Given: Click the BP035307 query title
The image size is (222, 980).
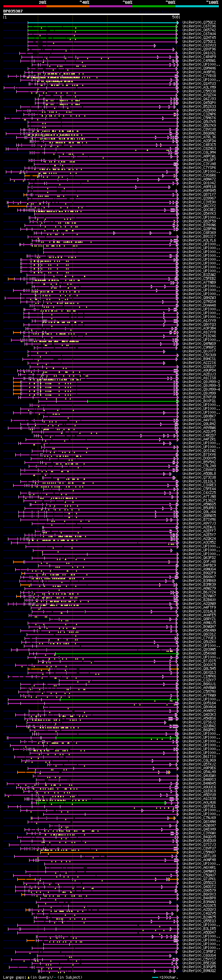Looking at the screenshot, I should point(13,11).
